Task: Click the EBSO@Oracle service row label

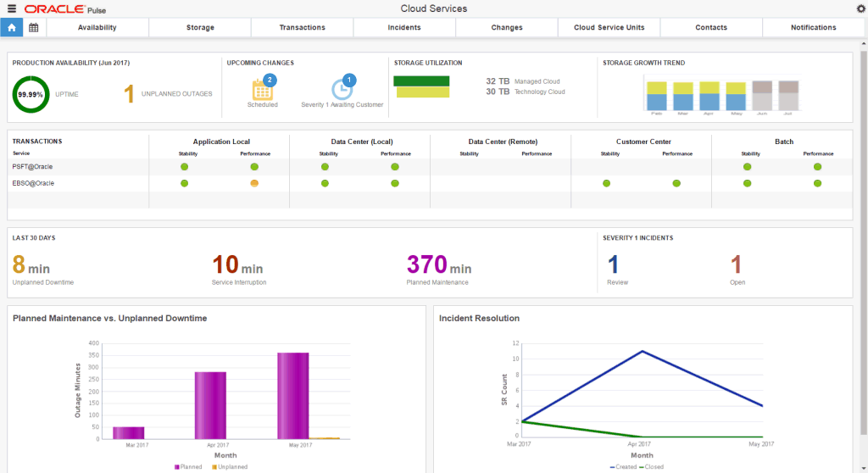Action: [x=33, y=183]
